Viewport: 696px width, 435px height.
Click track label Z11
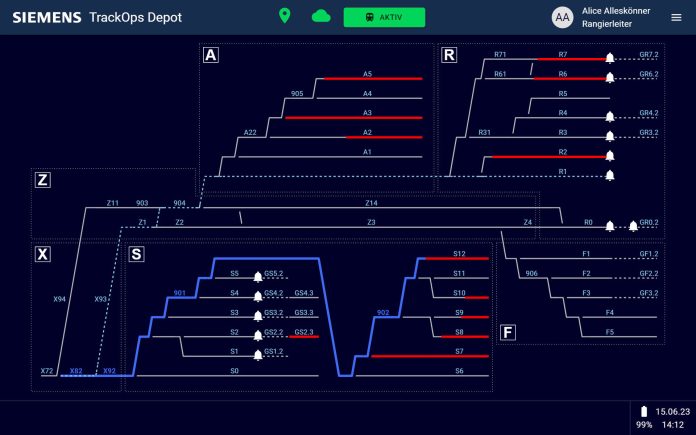coord(113,203)
